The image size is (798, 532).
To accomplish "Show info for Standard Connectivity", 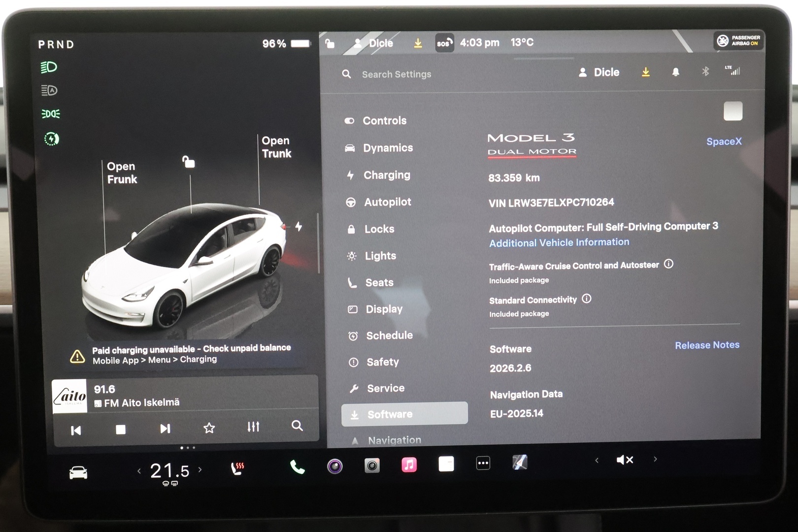I will 586,299.
